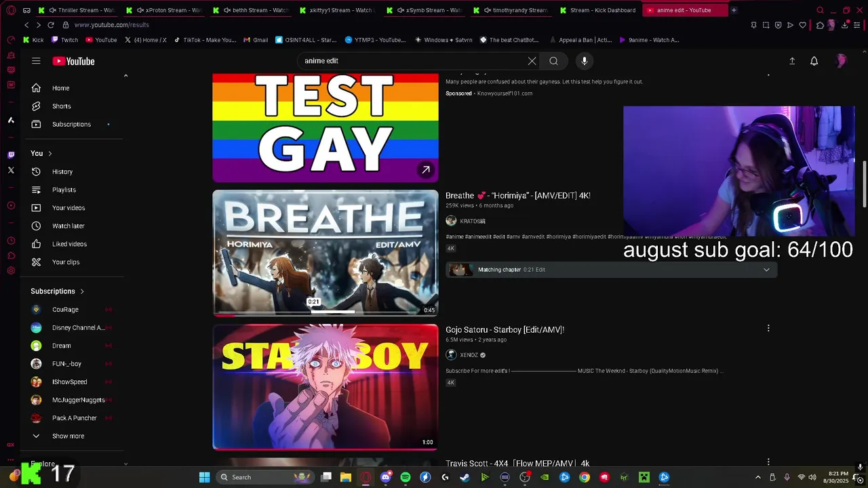This screenshot has height=488, width=868.
Task: Click in the search field containing 'anime edit'
Action: tap(414, 61)
